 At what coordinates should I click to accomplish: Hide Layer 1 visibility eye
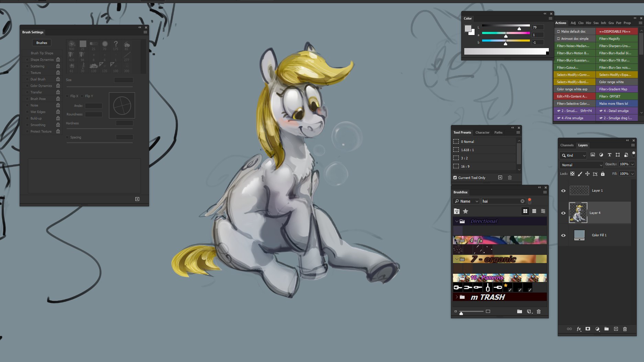point(563,191)
